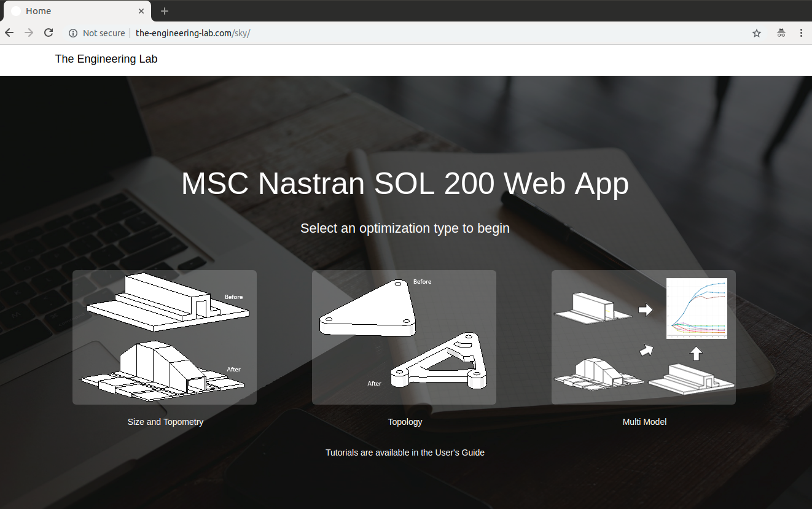The image size is (812, 509).
Task: Open a new tab with the plus button
Action: [x=164, y=11]
